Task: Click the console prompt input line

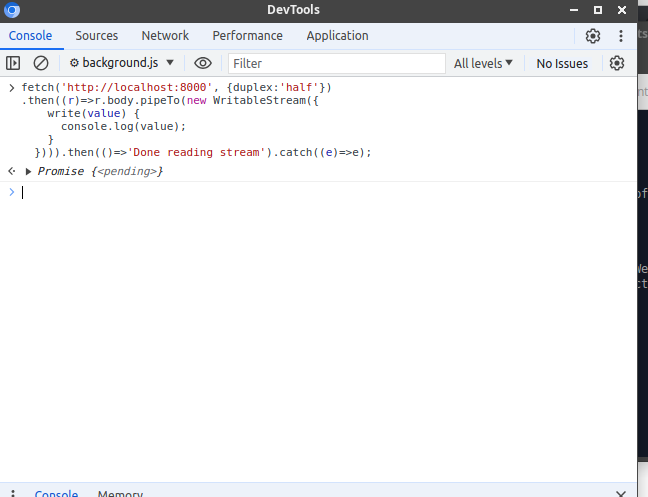Action: click(x=326, y=193)
